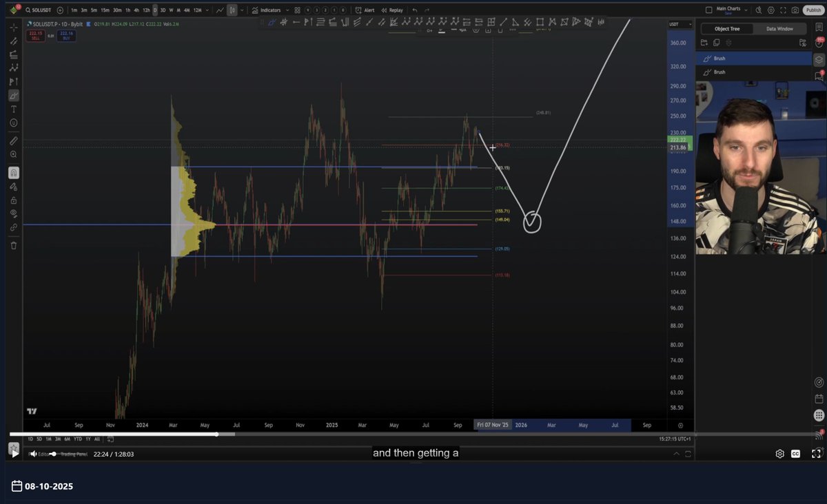
Task: Toggle closed captions CC
Action: click(x=795, y=454)
